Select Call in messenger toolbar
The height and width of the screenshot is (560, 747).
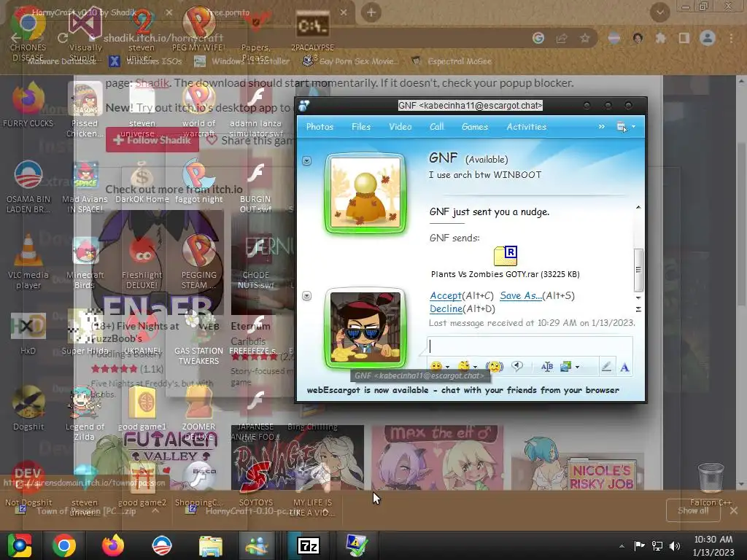(437, 127)
